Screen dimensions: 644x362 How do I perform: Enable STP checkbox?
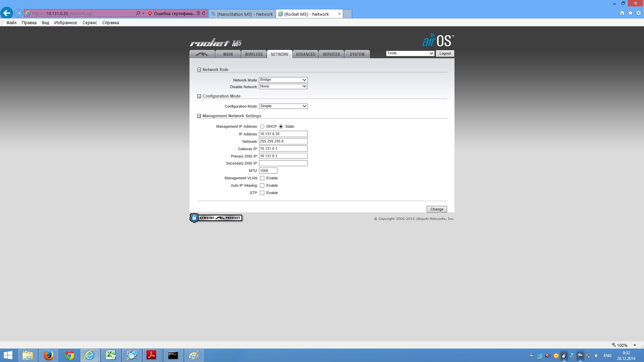[x=262, y=193]
